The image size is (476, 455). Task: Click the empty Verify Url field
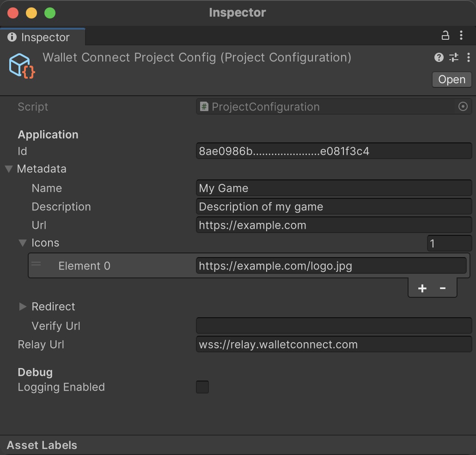tap(333, 326)
